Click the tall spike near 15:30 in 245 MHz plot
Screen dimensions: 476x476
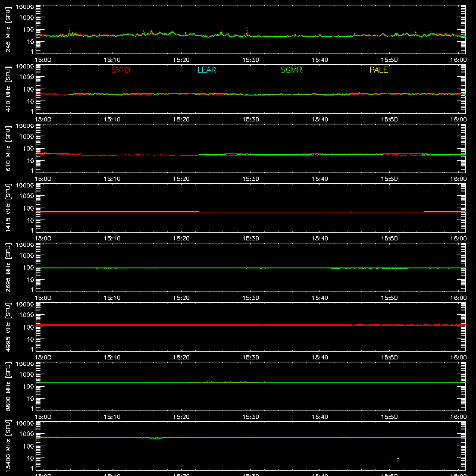(x=247, y=32)
